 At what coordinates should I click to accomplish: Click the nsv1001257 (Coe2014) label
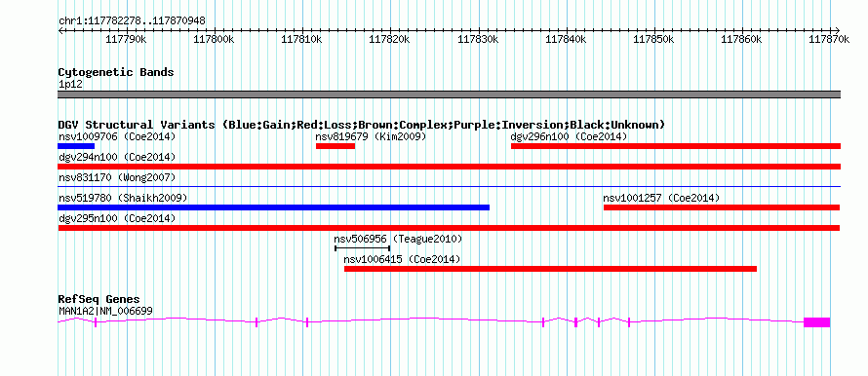click(x=661, y=198)
